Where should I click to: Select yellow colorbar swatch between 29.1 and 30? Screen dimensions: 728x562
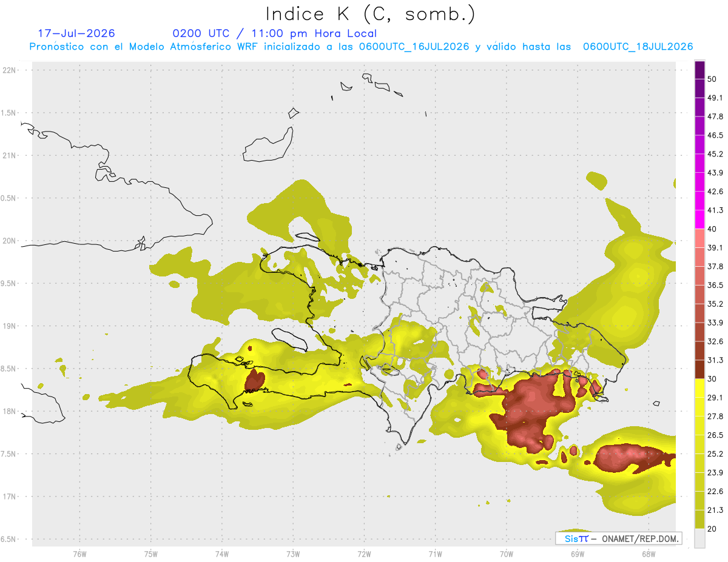tap(699, 388)
